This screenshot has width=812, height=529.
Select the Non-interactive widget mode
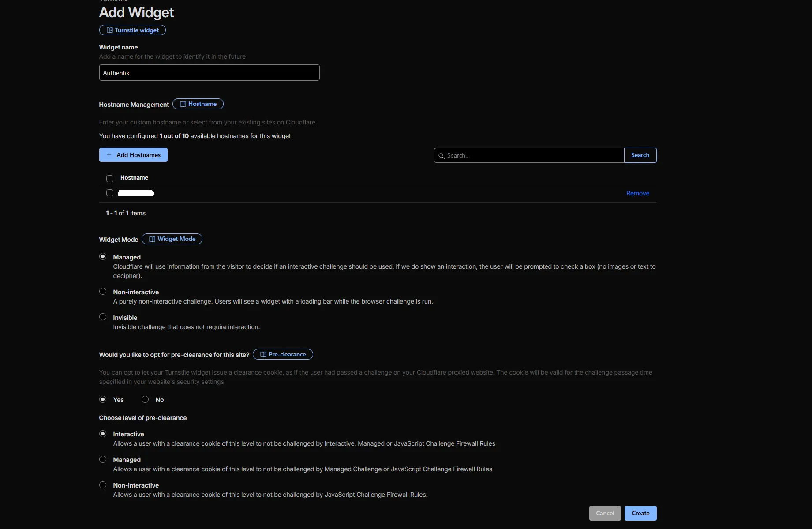103,292
